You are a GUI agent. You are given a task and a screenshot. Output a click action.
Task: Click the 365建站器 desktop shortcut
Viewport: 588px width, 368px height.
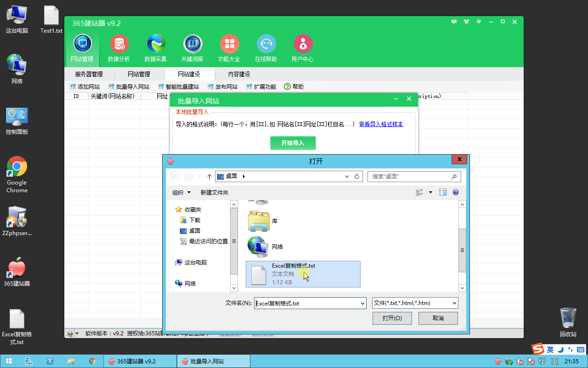click(x=17, y=272)
